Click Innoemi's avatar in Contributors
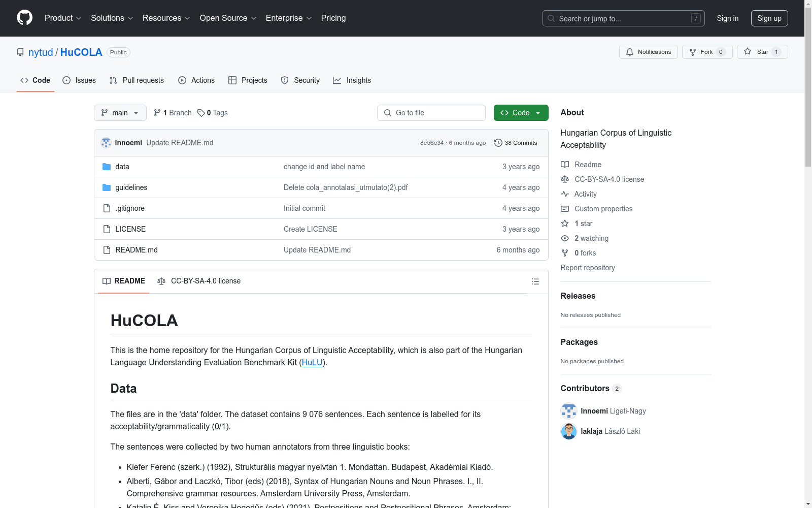Viewport: 812px width, 508px height. coord(569,411)
